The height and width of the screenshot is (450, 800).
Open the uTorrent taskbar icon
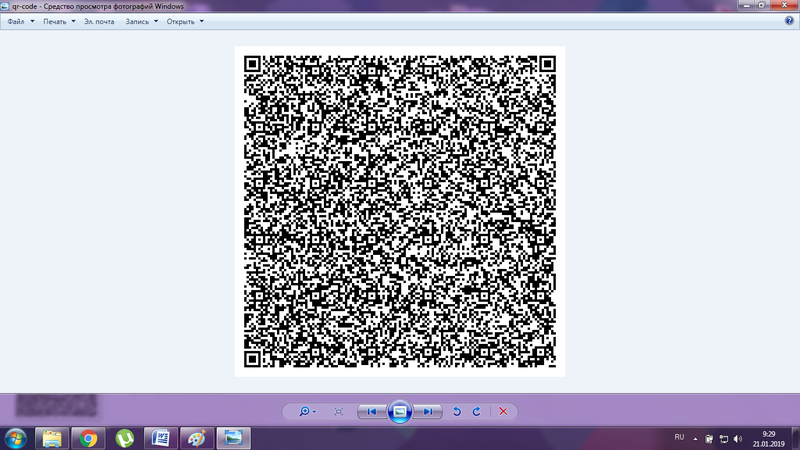pos(124,438)
